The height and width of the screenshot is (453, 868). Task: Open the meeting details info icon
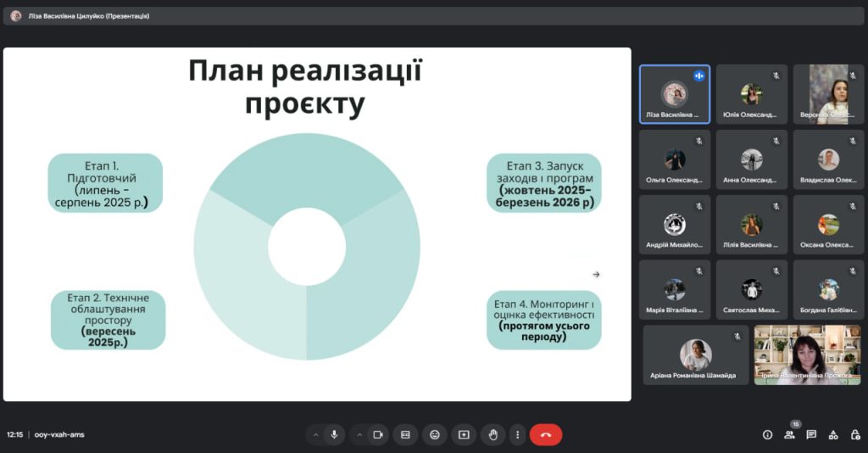(767, 434)
